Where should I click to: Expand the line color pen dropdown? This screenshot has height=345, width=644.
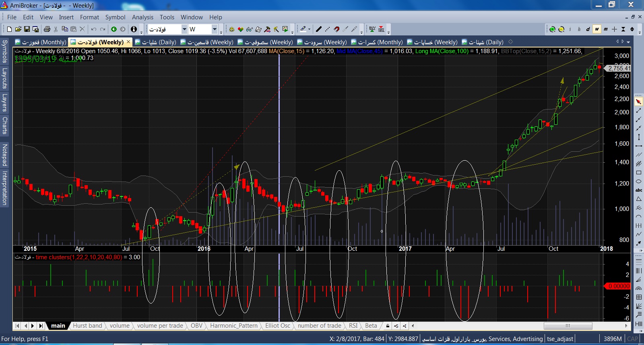(309, 29)
